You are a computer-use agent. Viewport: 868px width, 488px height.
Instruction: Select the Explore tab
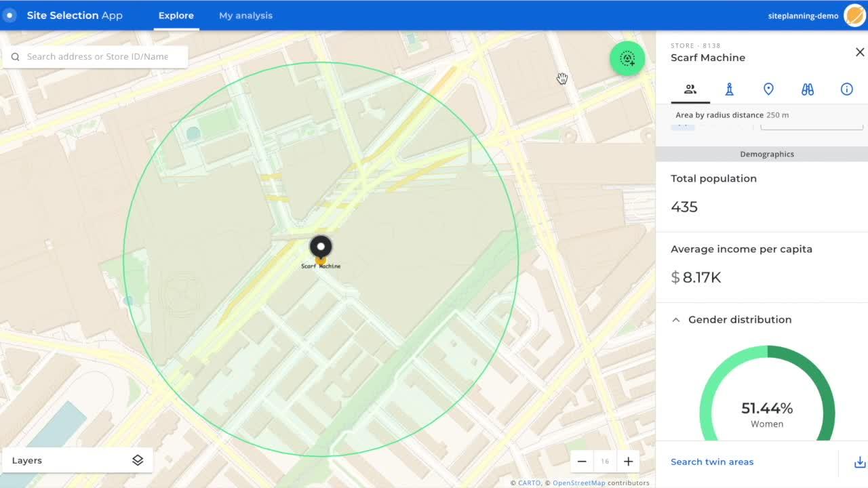coord(176,15)
